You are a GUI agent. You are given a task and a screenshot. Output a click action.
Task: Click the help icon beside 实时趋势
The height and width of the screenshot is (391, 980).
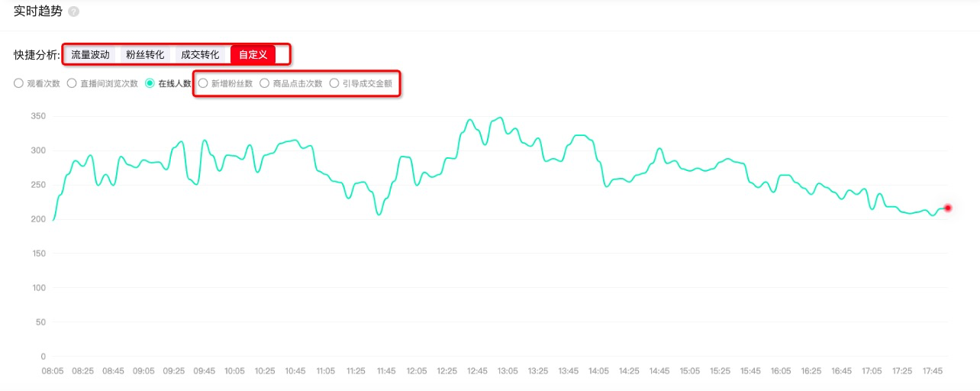coord(73,12)
